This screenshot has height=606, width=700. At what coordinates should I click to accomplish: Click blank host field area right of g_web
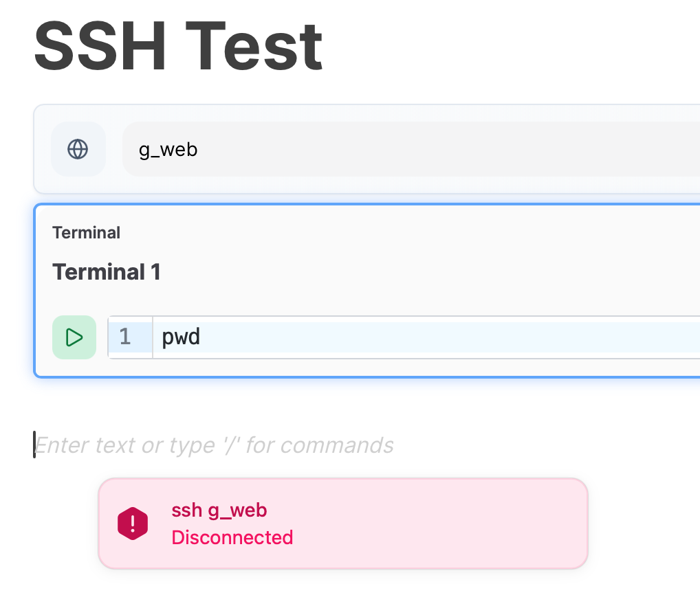click(x=447, y=149)
